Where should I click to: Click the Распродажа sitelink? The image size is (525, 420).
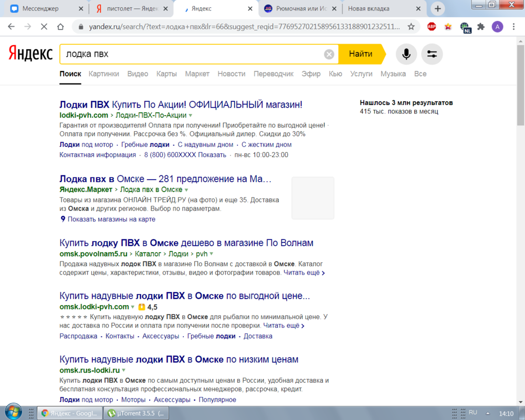click(78, 336)
